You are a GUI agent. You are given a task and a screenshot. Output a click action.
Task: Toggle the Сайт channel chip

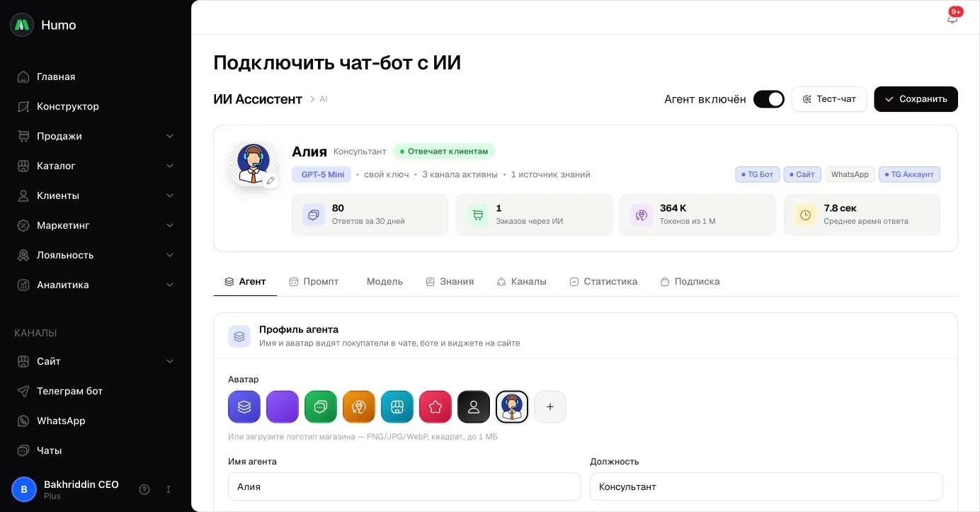click(x=802, y=174)
